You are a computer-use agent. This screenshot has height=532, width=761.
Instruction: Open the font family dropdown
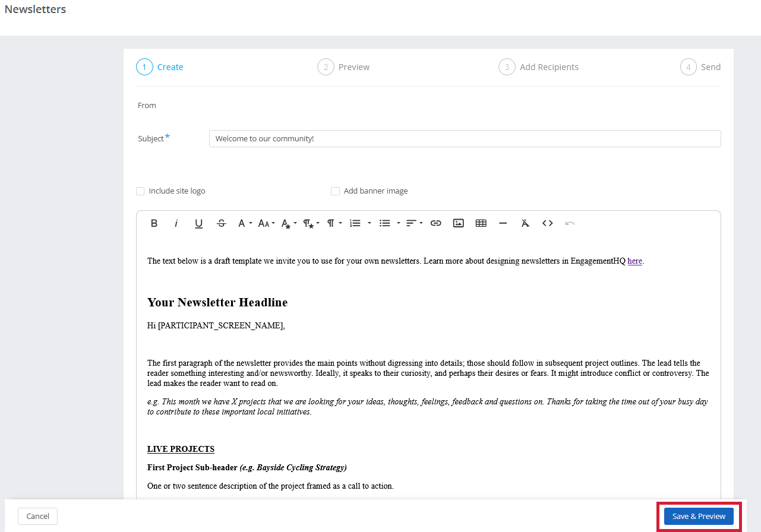[x=245, y=223]
